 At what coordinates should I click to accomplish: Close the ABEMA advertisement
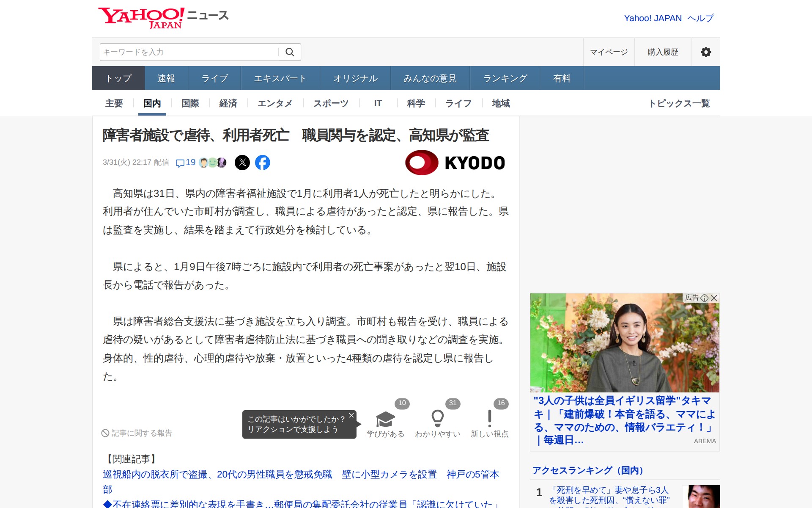pyautogui.click(x=714, y=298)
